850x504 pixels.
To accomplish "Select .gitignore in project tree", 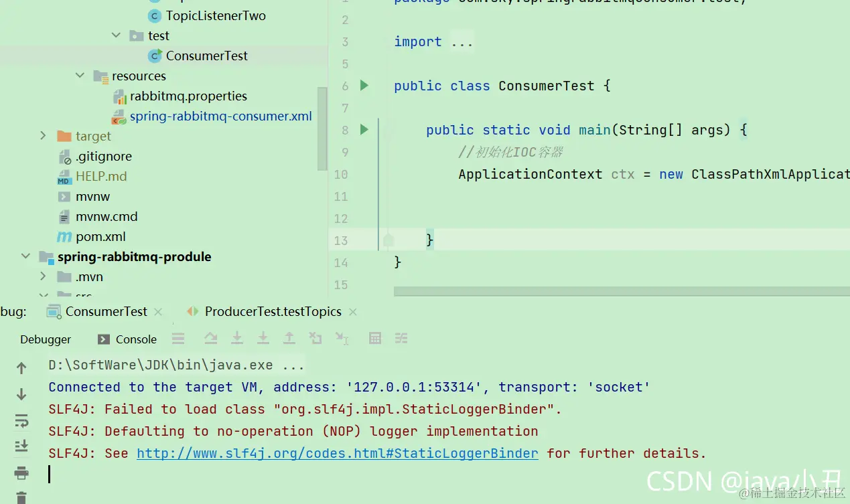I will pos(104,156).
